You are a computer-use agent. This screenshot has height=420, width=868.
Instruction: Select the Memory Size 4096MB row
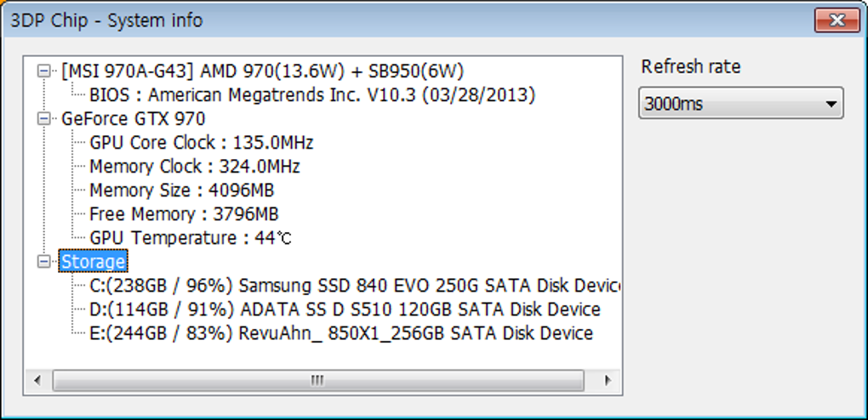coord(181,190)
